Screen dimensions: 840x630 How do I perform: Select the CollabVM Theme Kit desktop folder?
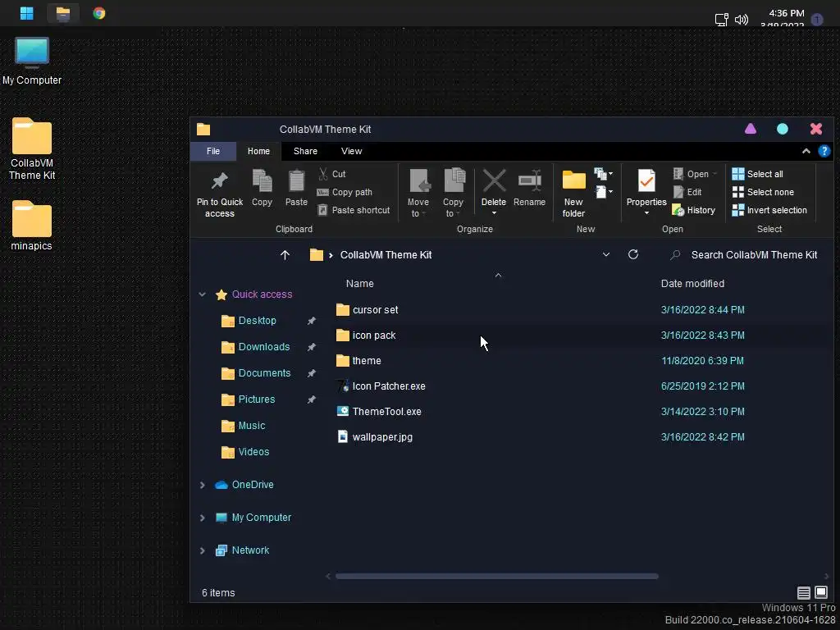tap(32, 149)
